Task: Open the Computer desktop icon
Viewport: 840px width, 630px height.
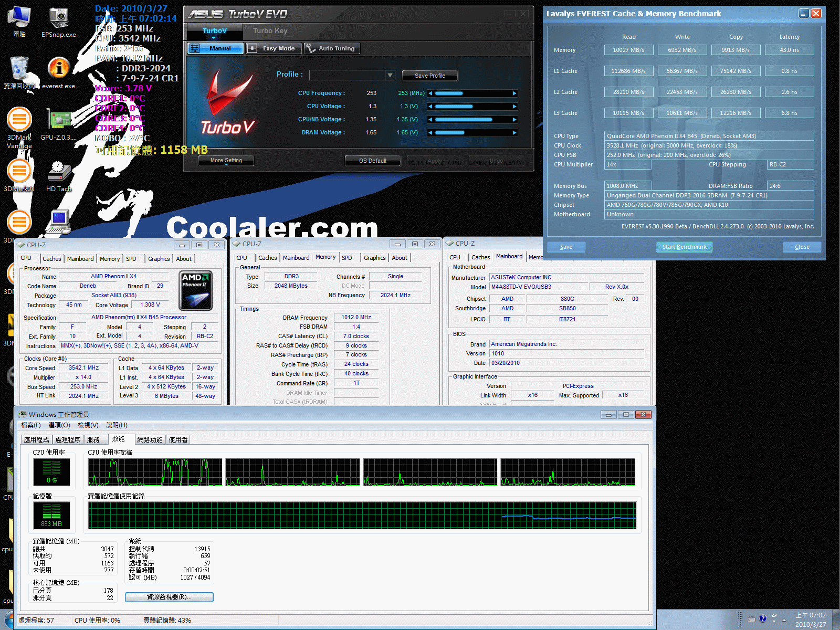Action: [x=19, y=23]
